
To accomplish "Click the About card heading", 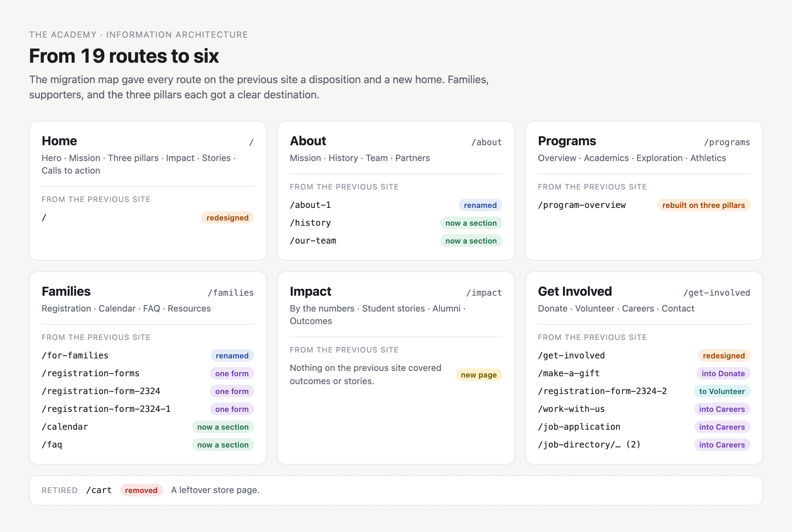I will point(308,141).
